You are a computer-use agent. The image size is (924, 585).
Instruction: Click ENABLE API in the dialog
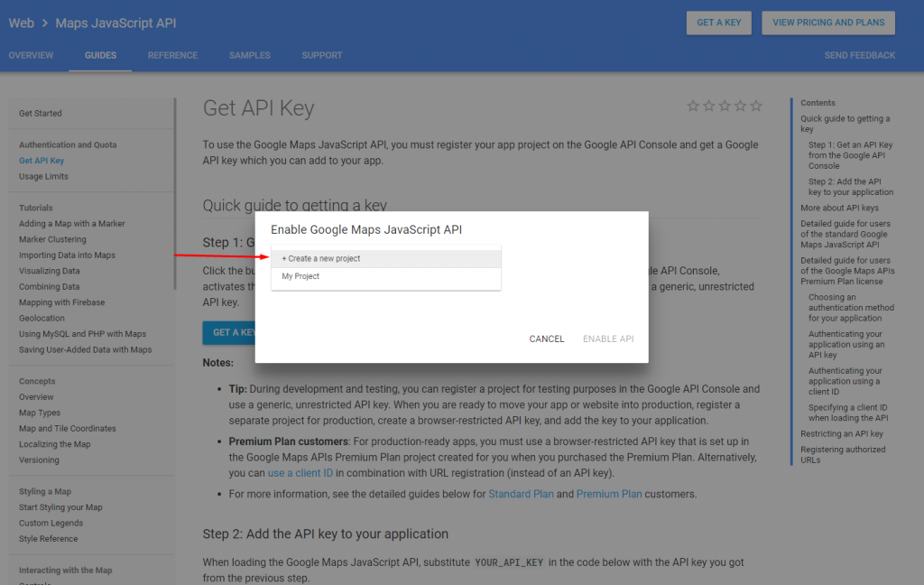pos(608,339)
